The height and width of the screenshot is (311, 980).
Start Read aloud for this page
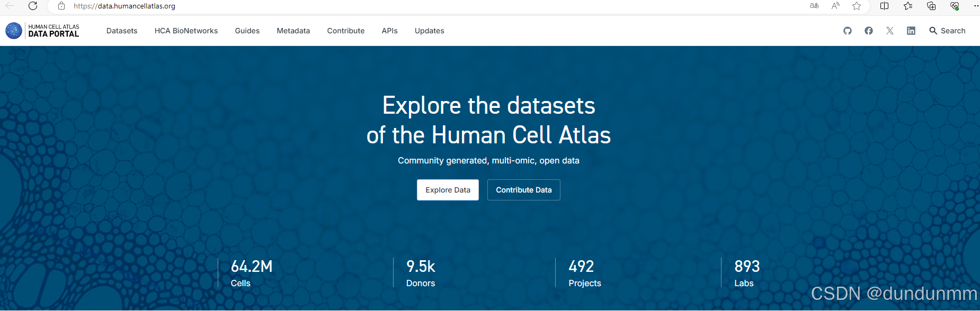(x=835, y=6)
